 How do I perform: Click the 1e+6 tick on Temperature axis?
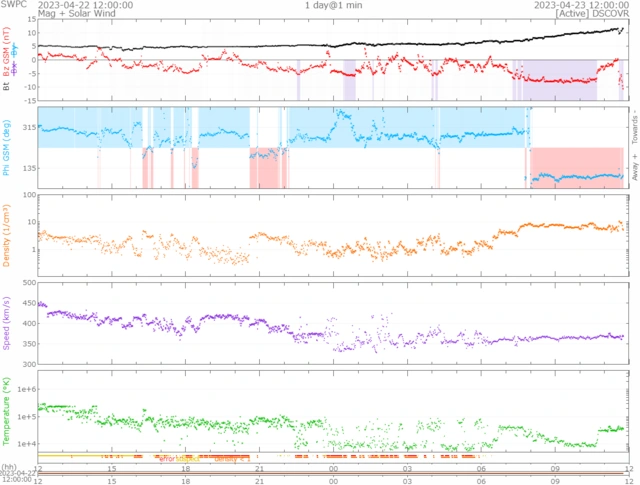point(27,389)
